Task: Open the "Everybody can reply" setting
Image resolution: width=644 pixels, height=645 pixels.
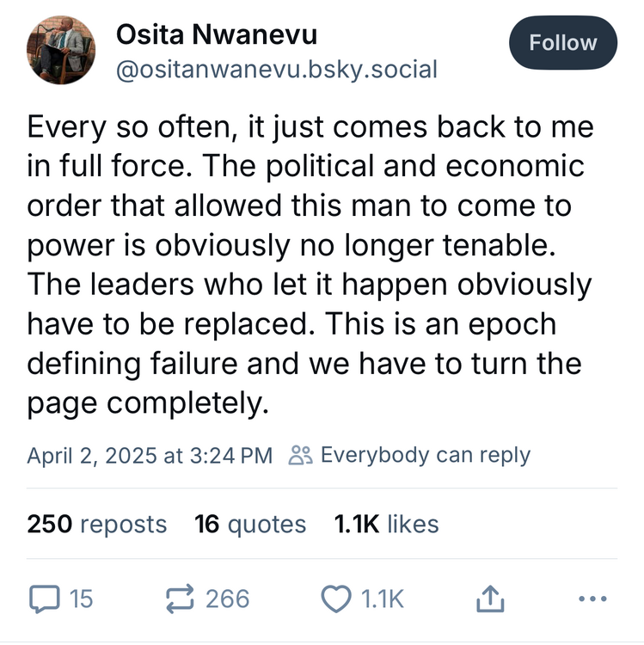Action: [425, 455]
